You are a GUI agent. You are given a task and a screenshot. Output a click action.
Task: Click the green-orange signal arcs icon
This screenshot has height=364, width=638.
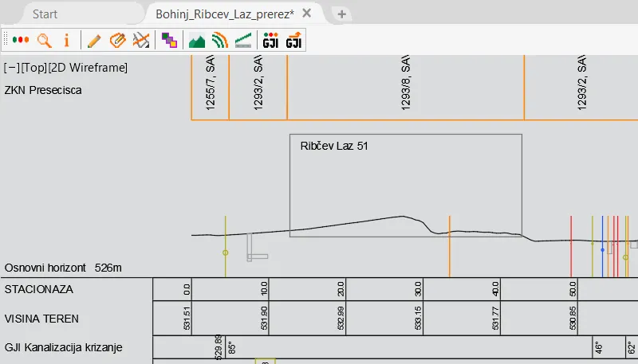[x=220, y=39]
